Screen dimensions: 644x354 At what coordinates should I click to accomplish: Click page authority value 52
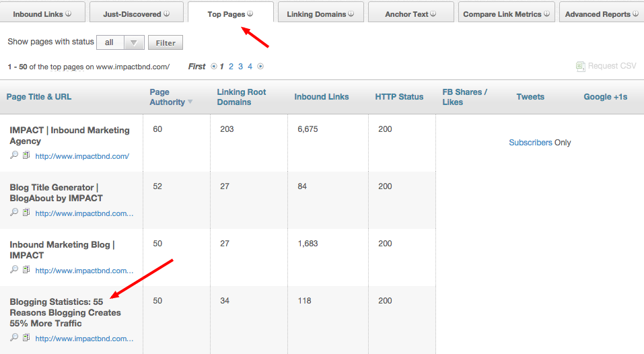157,186
